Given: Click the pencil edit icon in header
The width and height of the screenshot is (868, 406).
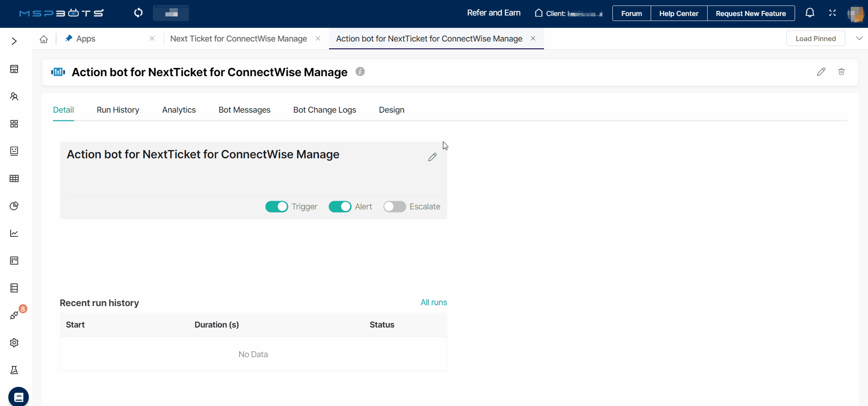Looking at the screenshot, I should pos(821,72).
